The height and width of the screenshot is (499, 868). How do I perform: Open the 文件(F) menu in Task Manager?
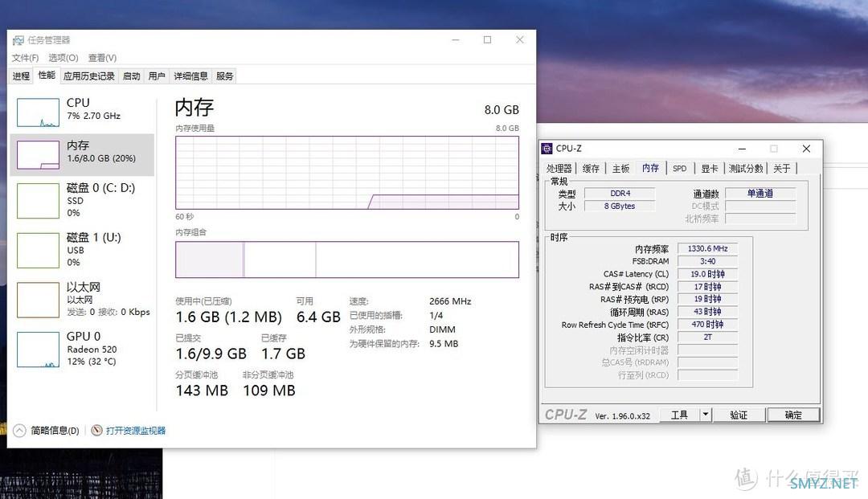[25, 58]
